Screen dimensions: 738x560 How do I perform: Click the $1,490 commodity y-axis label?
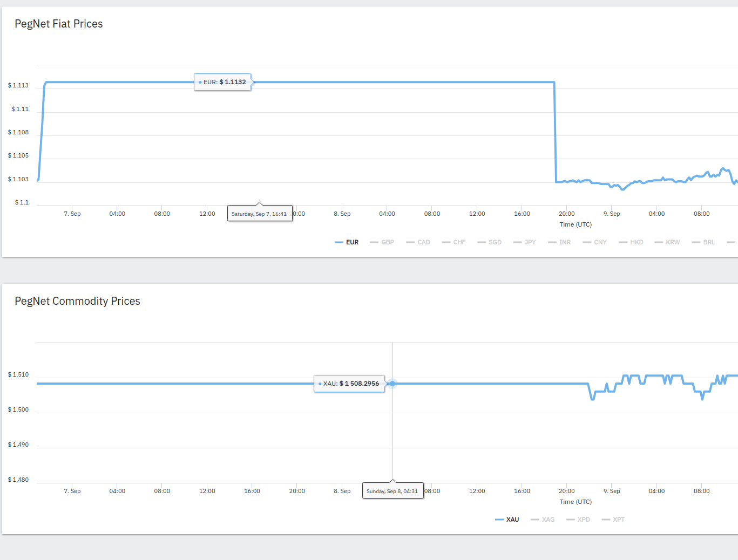pos(18,445)
